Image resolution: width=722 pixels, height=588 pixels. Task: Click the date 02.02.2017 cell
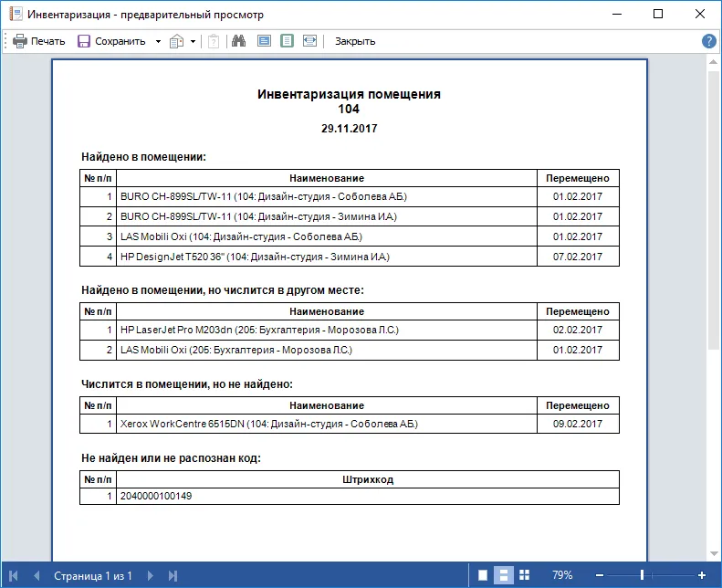pos(578,331)
